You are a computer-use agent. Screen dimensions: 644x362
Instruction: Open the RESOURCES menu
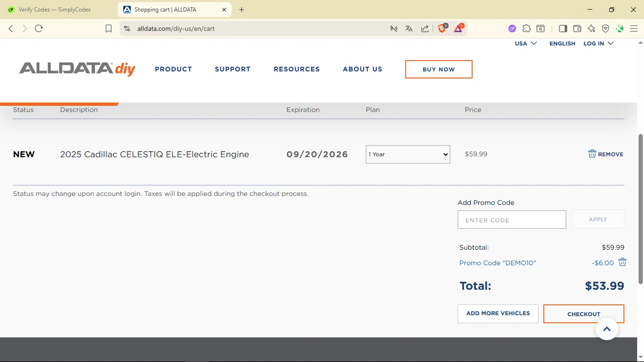click(x=297, y=69)
